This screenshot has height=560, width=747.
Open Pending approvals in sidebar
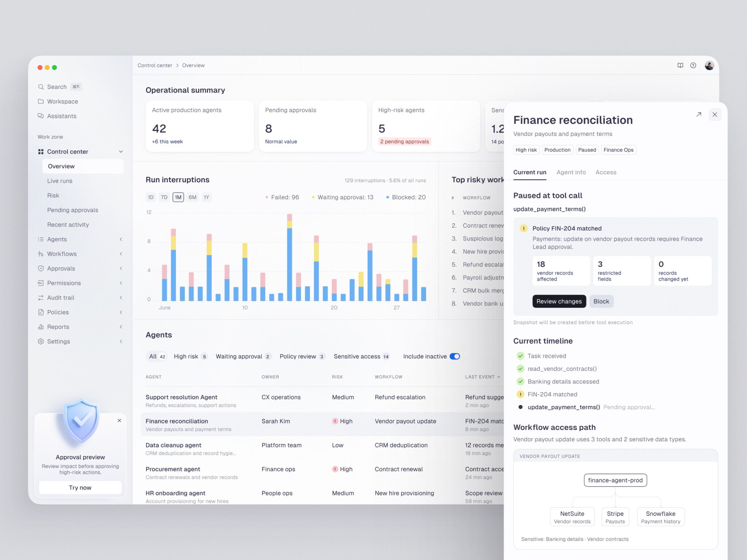(x=73, y=210)
